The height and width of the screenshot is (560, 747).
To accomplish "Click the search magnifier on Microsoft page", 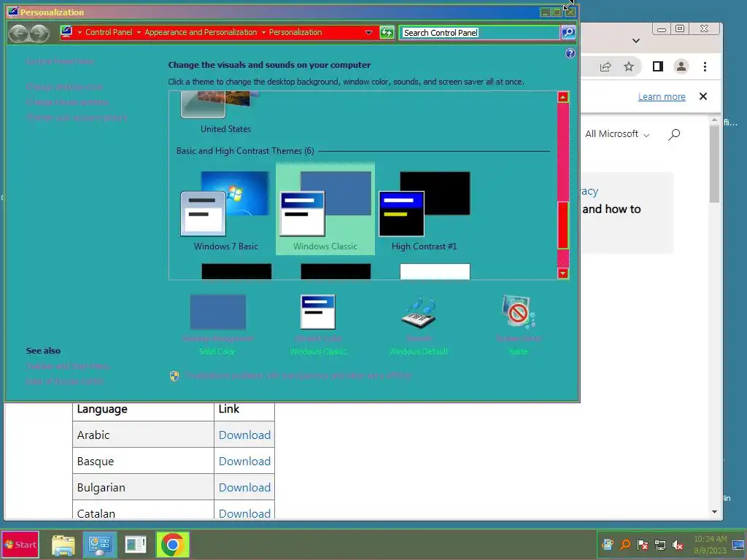I will click(673, 134).
